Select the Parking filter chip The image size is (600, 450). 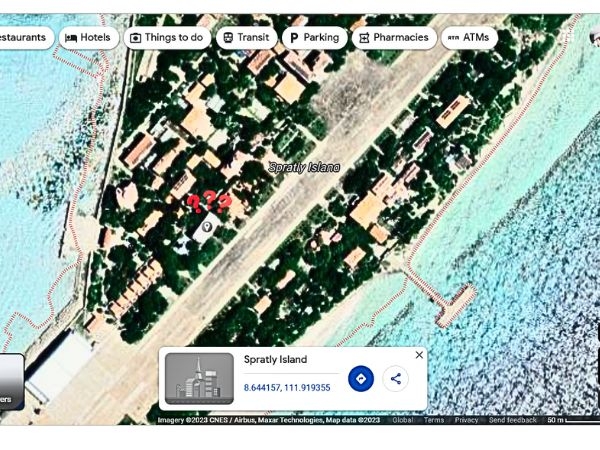click(x=315, y=38)
